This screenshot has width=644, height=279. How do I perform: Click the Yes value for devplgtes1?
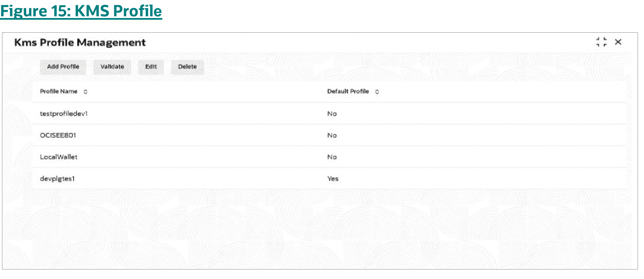click(333, 179)
